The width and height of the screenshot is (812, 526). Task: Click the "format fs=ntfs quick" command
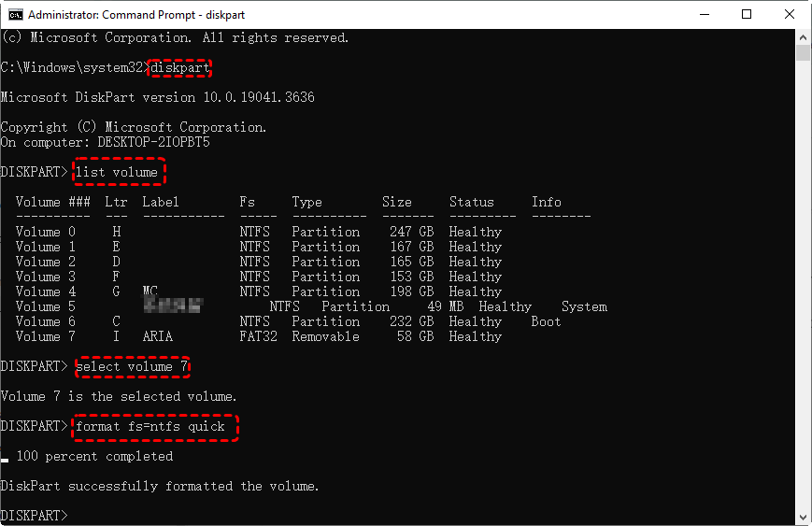pos(151,427)
